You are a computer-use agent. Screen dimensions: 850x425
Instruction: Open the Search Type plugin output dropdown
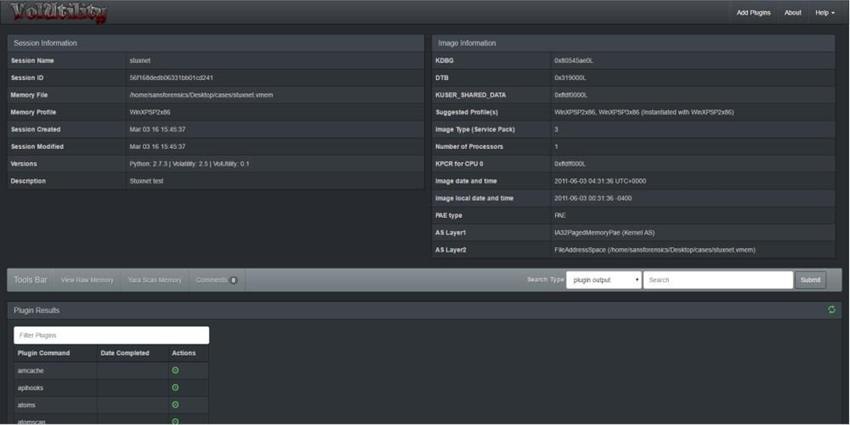coord(604,280)
